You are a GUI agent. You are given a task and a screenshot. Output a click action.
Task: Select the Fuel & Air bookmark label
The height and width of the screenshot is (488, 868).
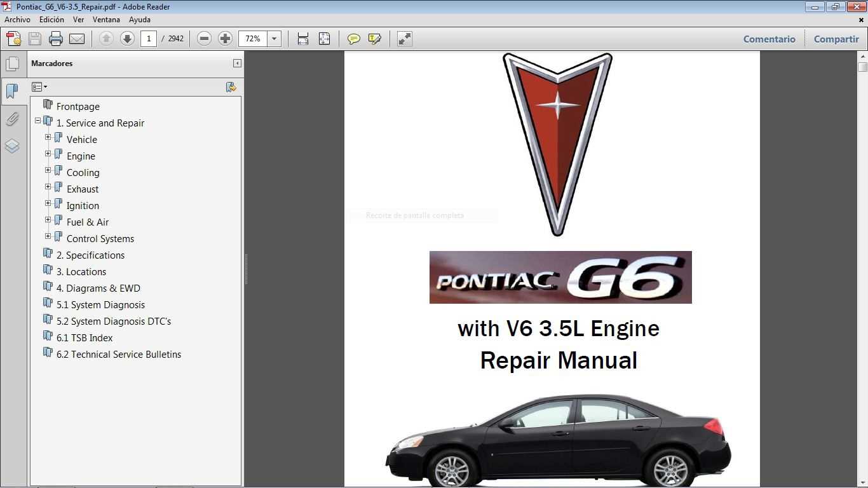click(88, 222)
